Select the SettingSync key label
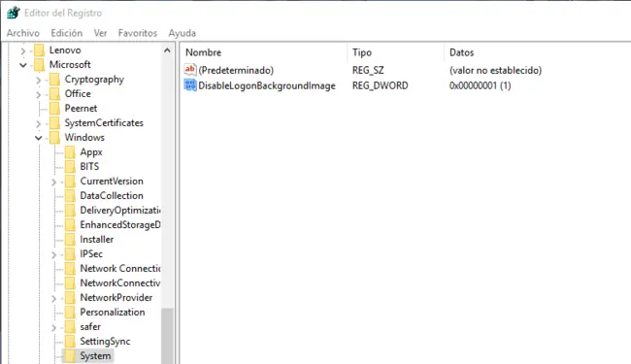 tap(105, 342)
